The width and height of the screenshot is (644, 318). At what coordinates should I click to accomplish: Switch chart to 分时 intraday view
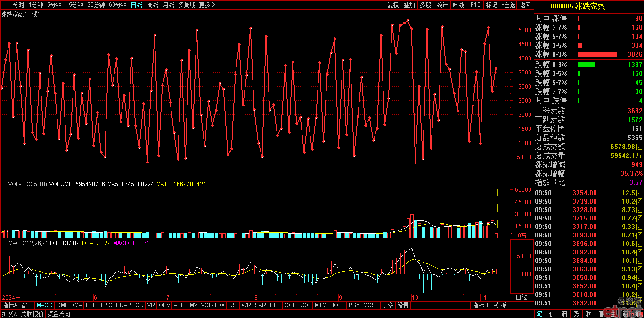click(x=18, y=5)
